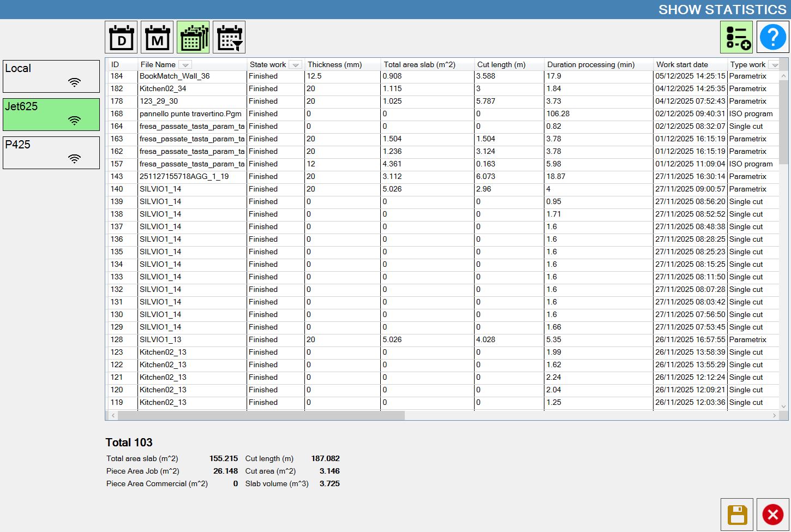Click the total area slab value 155.215
The image size is (791, 532).
click(x=224, y=458)
